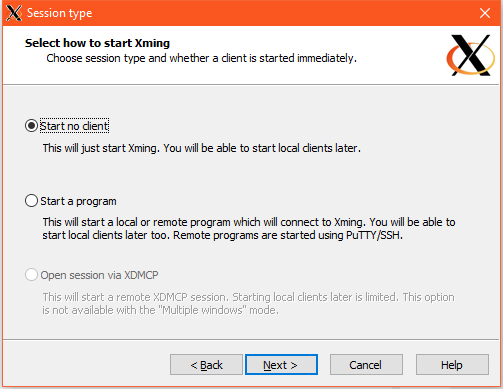
Task: Close the Session type dialog
Action: 485,13
